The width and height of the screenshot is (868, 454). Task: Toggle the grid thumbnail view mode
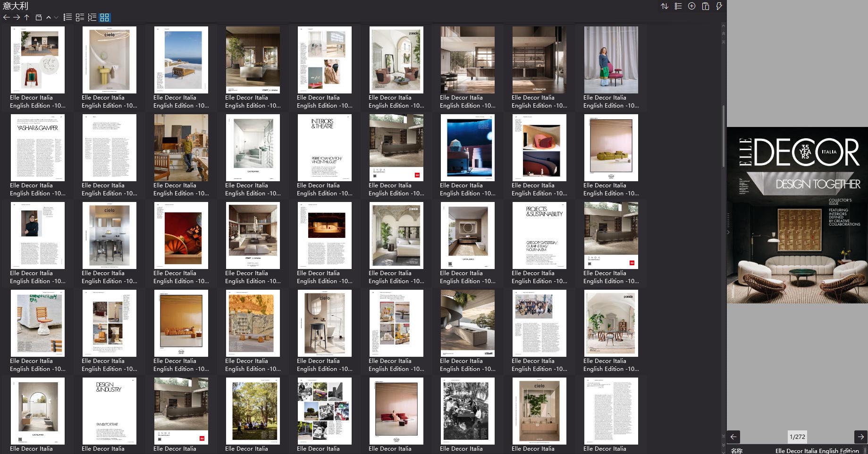click(105, 17)
